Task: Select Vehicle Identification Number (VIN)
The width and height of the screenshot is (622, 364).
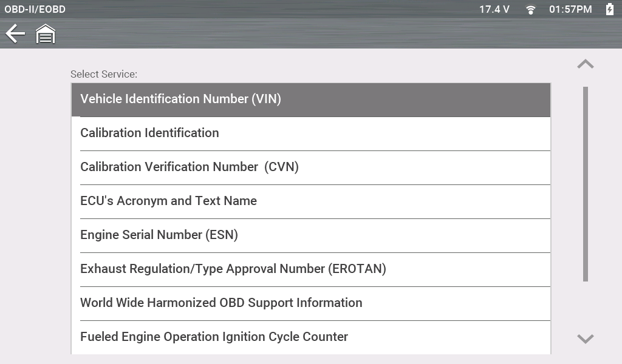Action: [x=310, y=99]
